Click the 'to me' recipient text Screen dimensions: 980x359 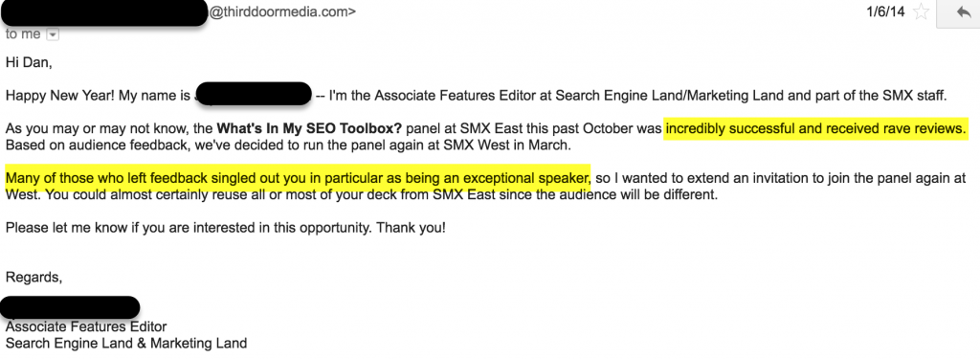(23, 34)
